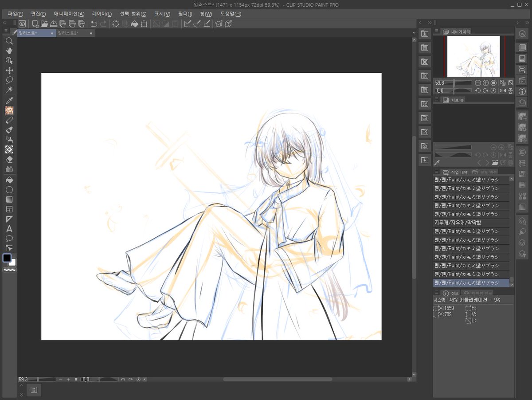Image resolution: width=532 pixels, height=400 pixels.
Task: Create a new canvas file
Action: 35,24
